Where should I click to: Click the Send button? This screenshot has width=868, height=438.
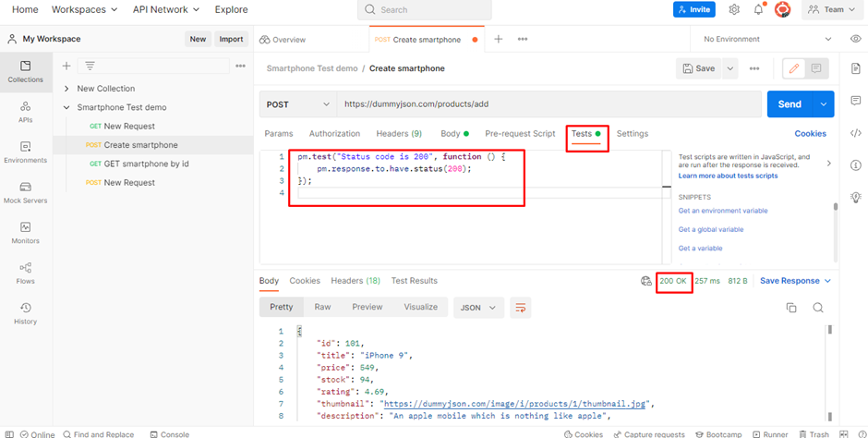click(790, 104)
